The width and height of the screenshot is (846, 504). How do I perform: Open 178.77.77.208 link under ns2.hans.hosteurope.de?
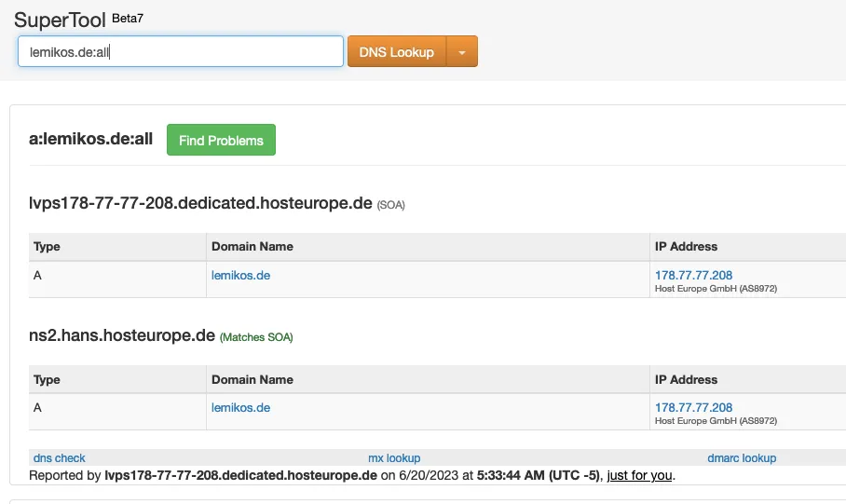click(693, 407)
